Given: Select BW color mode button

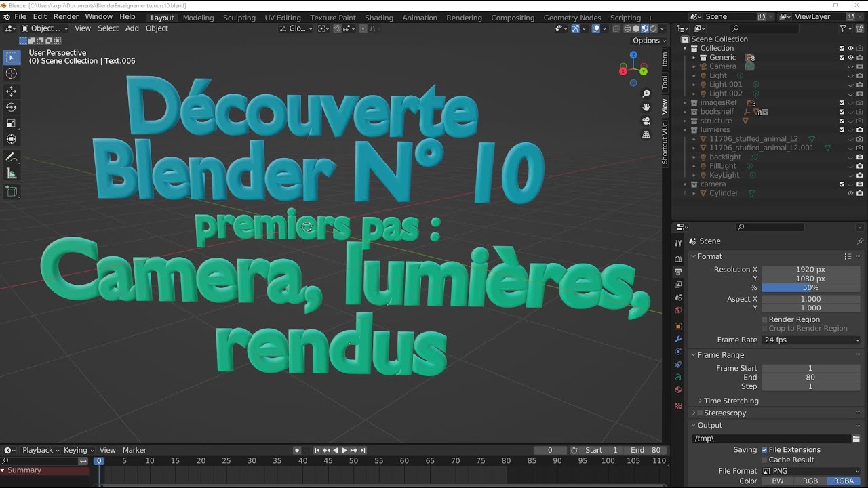Looking at the screenshot, I should point(778,481).
